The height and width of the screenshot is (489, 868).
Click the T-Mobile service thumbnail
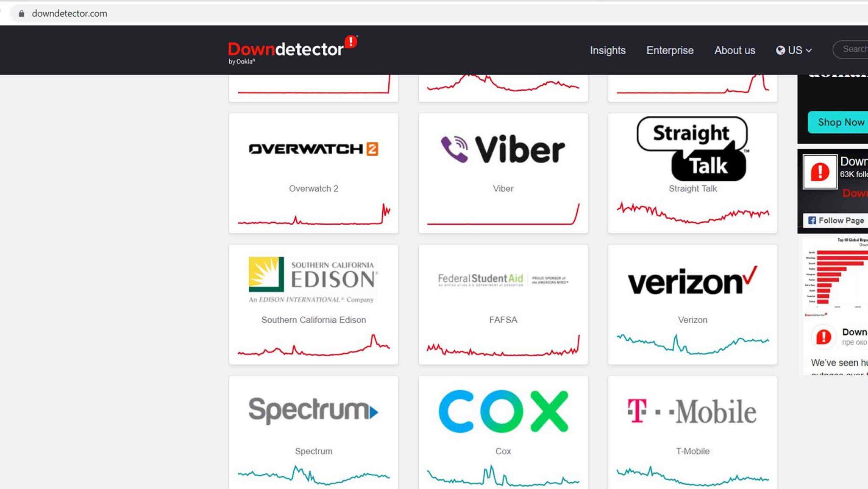(692, 429)
